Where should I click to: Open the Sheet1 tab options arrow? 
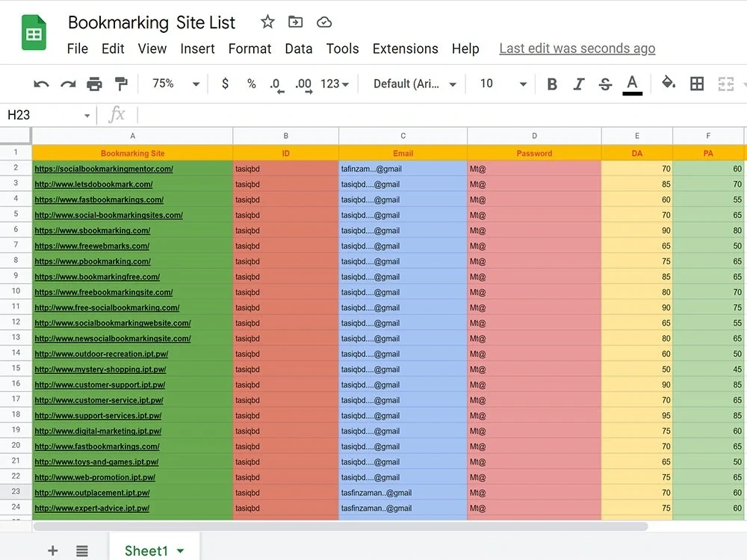pos(181,551)
